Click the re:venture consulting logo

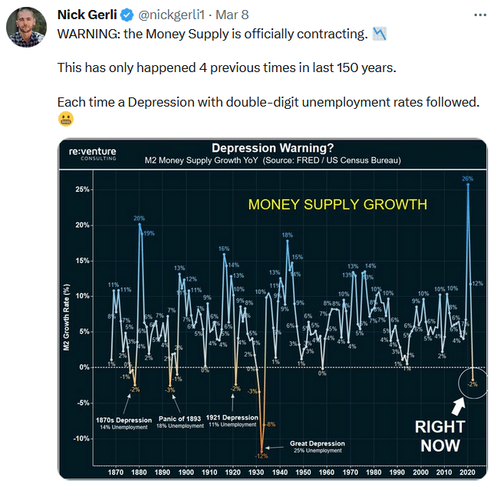(x=93, y=154)
